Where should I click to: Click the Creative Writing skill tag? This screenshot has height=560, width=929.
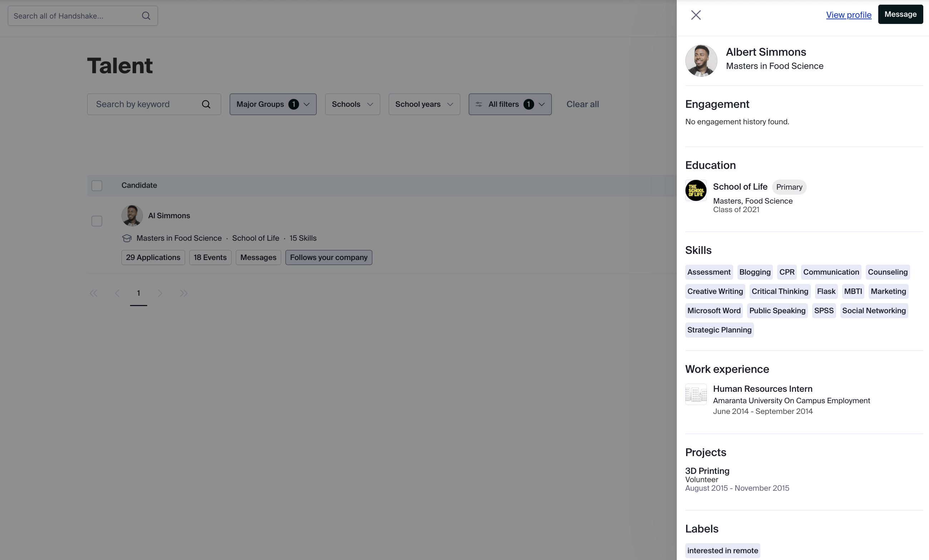(x=715, y=291)
